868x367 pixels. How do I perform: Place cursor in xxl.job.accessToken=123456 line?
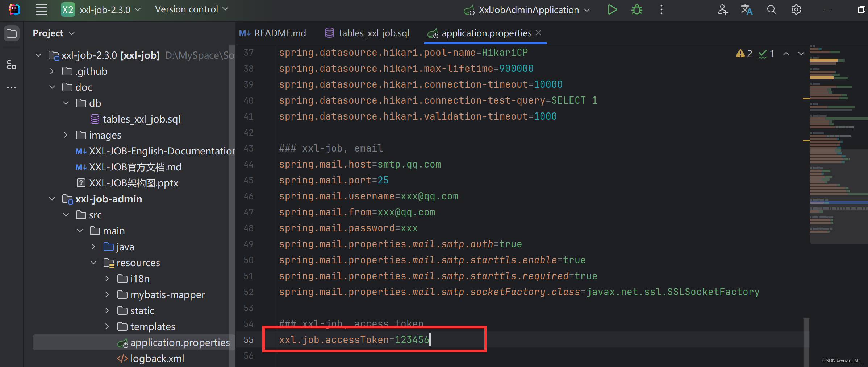pyautogui.click(x=354, y=340)
